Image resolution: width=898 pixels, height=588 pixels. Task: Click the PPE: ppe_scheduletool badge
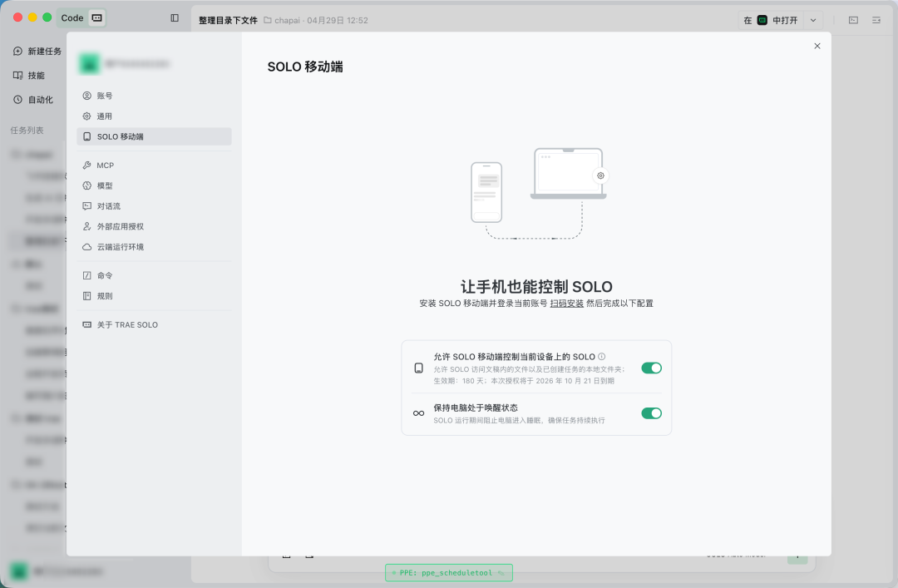(x=448, y=572)
